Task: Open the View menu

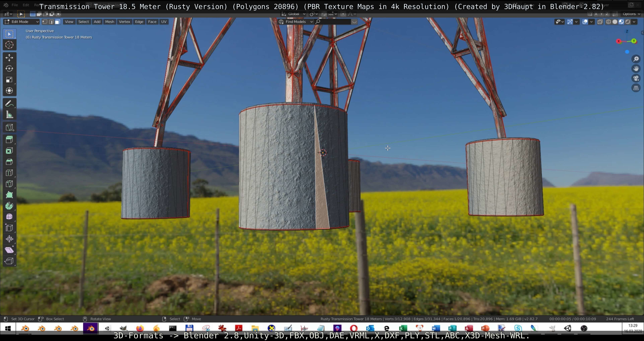Action: pos(69,22)
